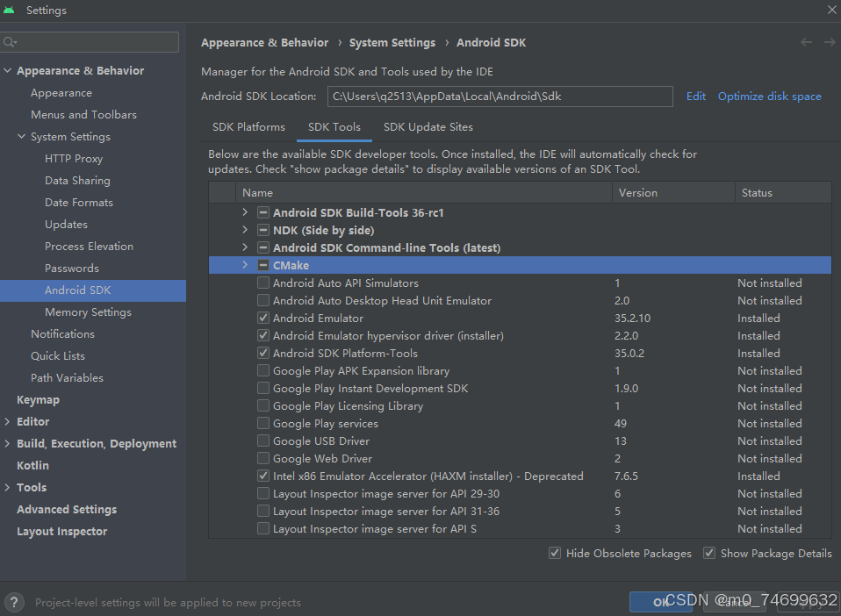Uncheck Android SDK Platform-Tools checkbox
The image size is (841, 616).
point(263,353)
